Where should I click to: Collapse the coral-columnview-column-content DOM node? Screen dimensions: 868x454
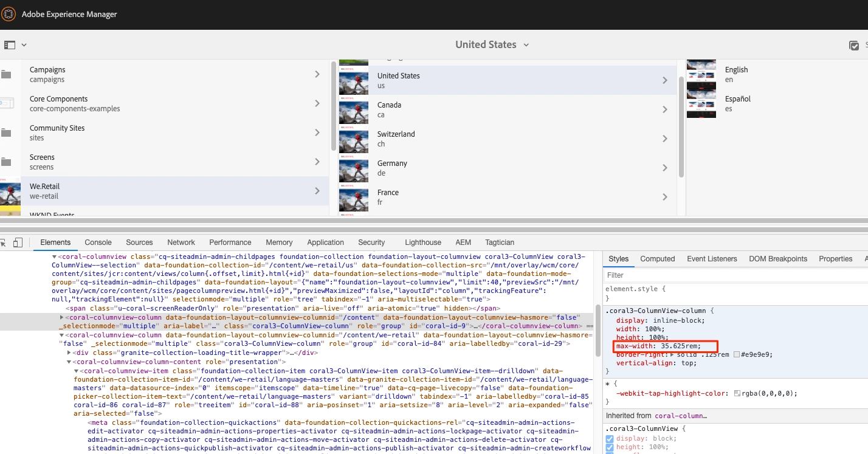point(69,362)
